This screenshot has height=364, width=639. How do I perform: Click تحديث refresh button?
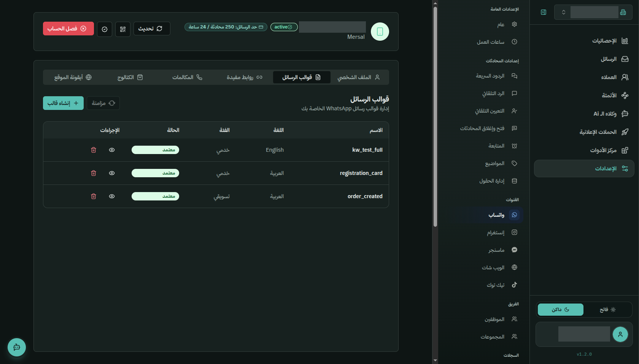(x=152, y=29)
